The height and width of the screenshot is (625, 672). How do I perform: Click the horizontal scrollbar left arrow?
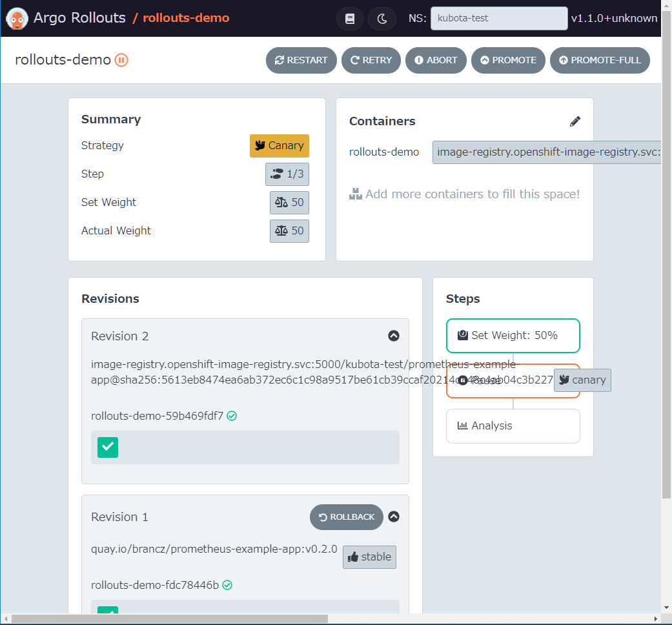(6, 619)
